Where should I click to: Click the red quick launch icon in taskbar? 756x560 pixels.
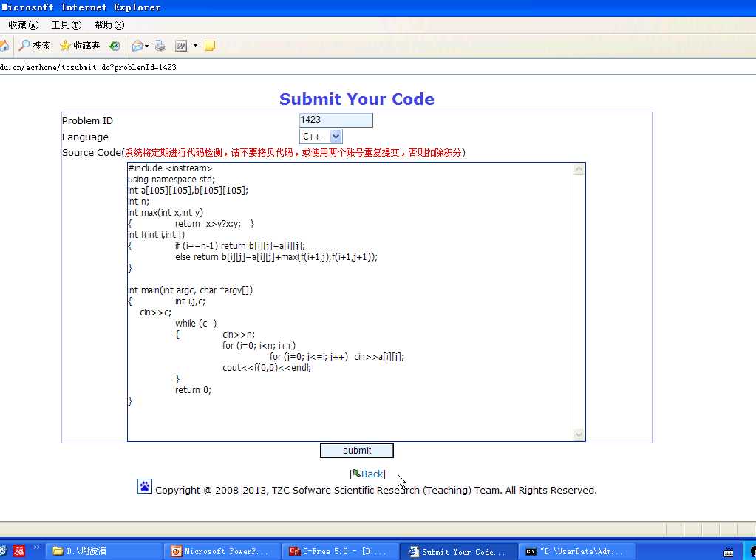(18, 551)
